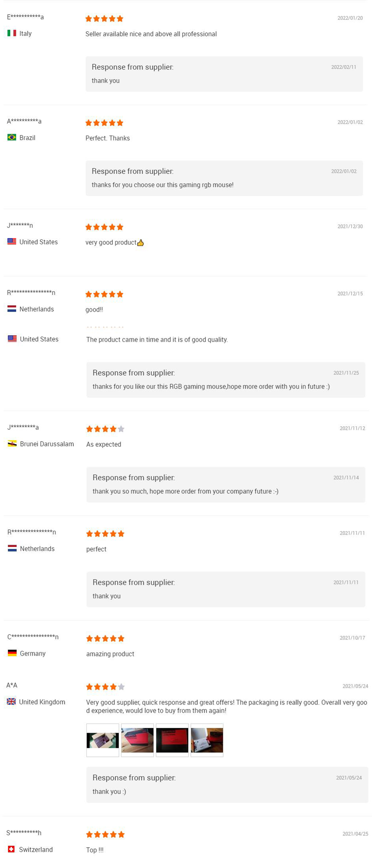Click the Italy flag icon
The height and width of the screenshot is (868, 372).
click(12, 33)
